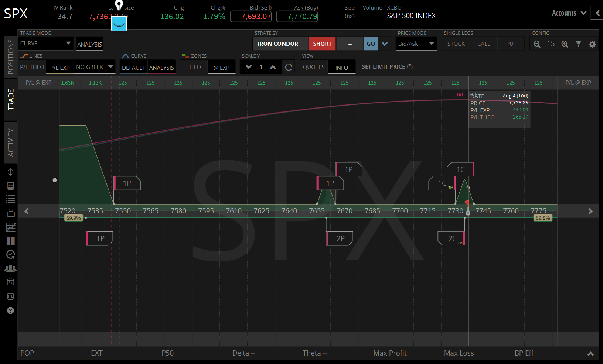
Task: Expand the bottom stats panel chevron
Action: tap(591, 353)
